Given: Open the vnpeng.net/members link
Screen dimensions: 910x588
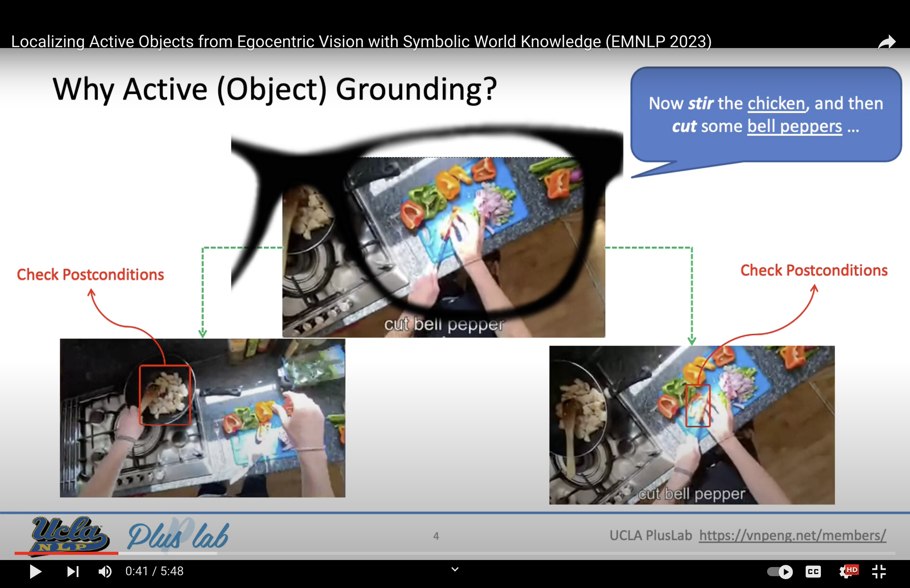Looking at the screenshot, I should pos(792,535).
